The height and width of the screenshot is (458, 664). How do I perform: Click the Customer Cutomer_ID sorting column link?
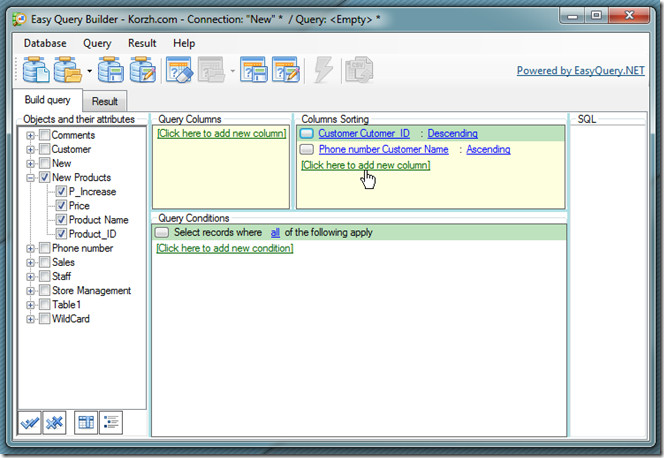click(x=364, y=133)
